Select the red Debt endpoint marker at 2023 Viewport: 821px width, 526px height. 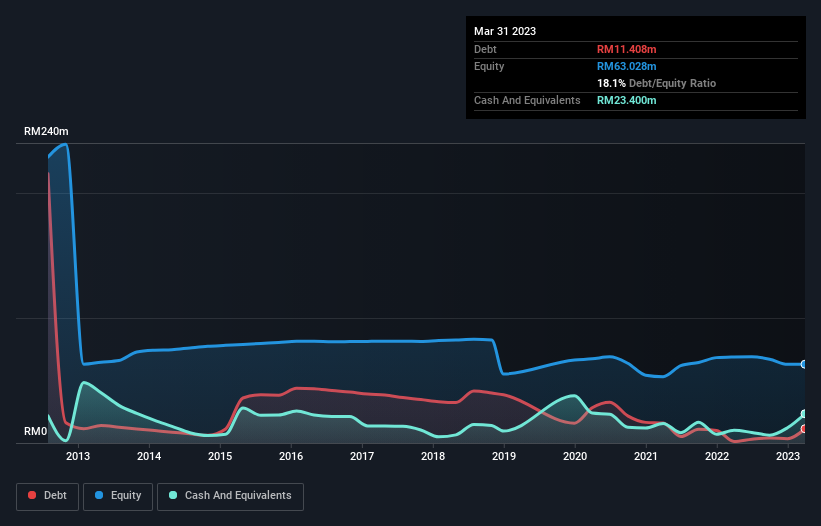804,429
